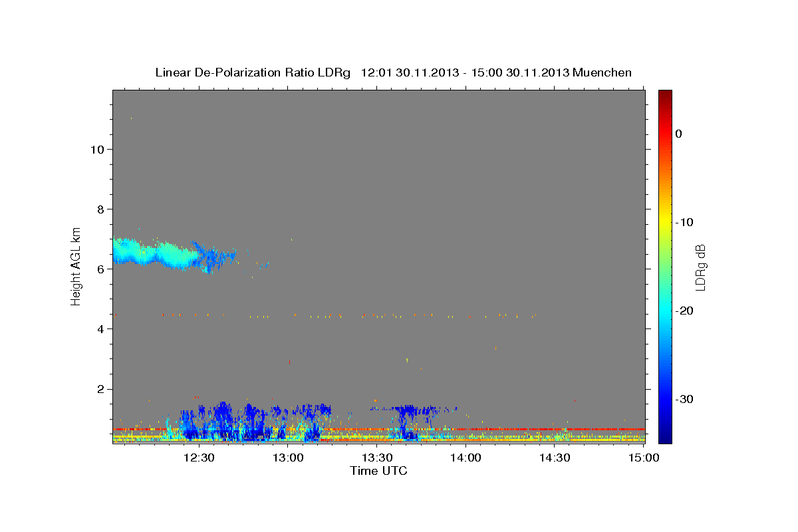Viewport: 798px width, 532px height.
Task: Click the '12:30' time tick label
Action: pos(199,458)
